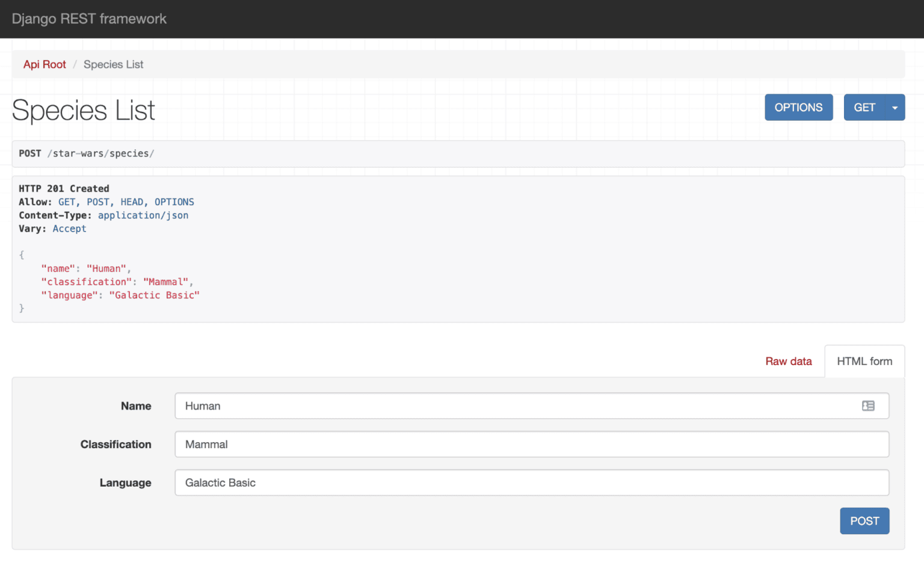Viewport: 924px width, 566px height.
Task: Click the large Species List page heading
Action: 84,111
